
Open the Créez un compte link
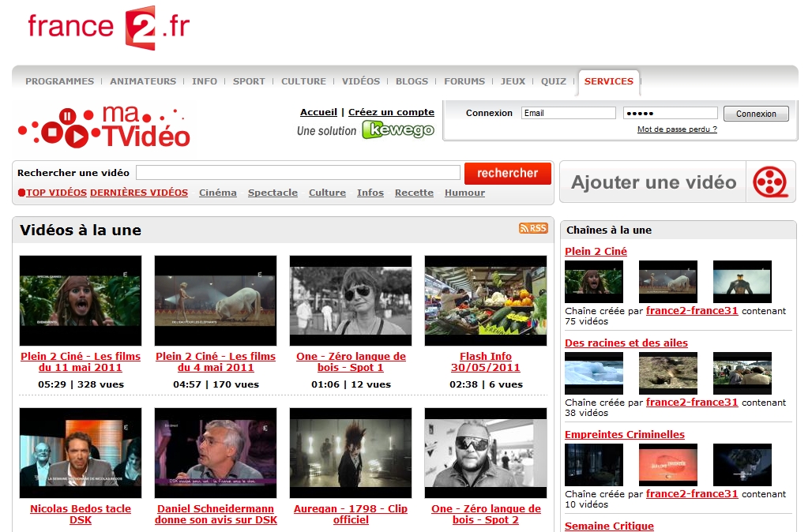[391, 112]
